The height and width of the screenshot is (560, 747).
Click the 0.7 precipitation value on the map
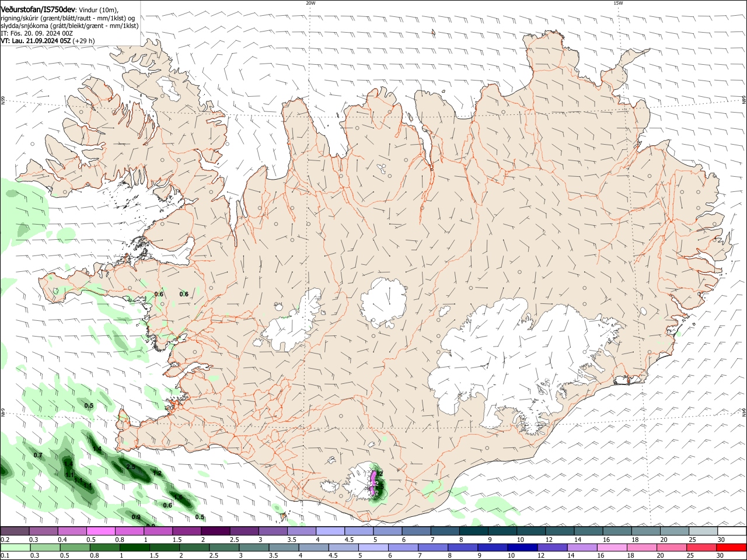point(38,455)
